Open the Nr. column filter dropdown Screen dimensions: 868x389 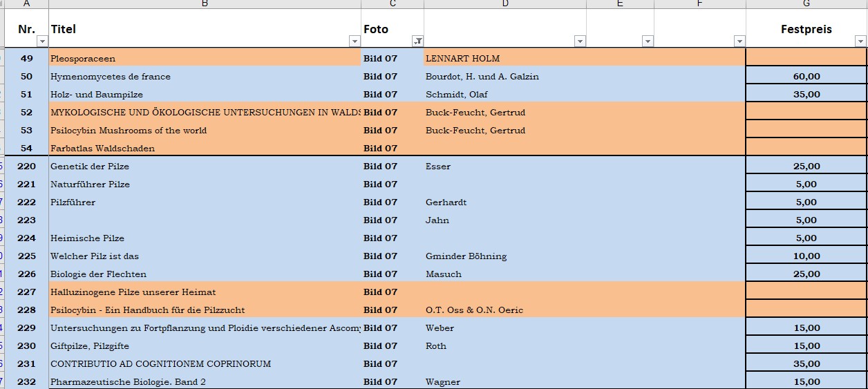click(x=42, y=41)
